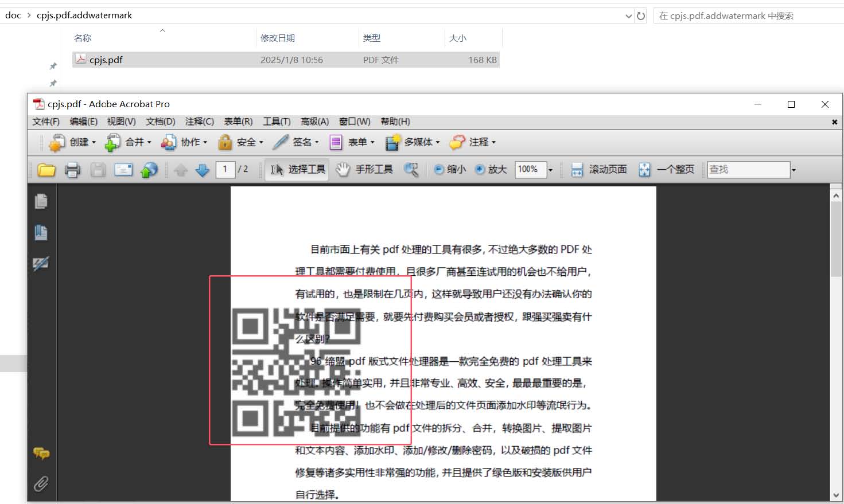This screenshot has width=844, height=504.
Task: Click the Explorer address bar refresh icon
Action: click(x=641, y=15)
